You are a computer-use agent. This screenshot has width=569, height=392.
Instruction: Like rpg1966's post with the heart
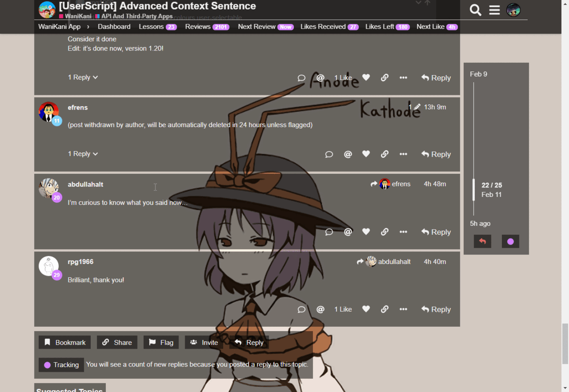click(x=366, y=309)
